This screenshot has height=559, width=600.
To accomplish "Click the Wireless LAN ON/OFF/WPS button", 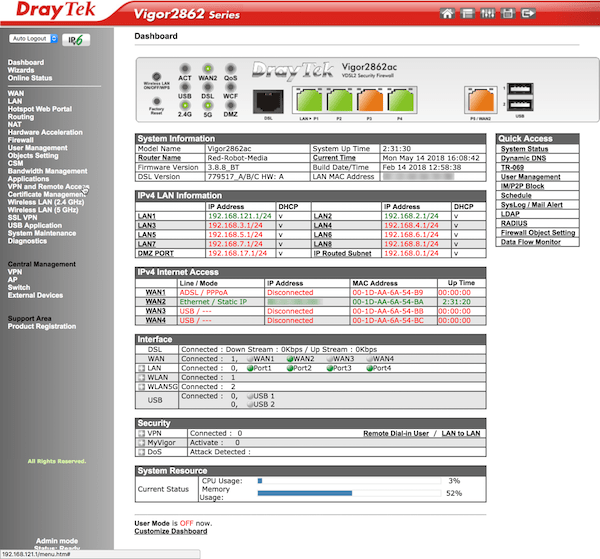I will click(157, 77).
